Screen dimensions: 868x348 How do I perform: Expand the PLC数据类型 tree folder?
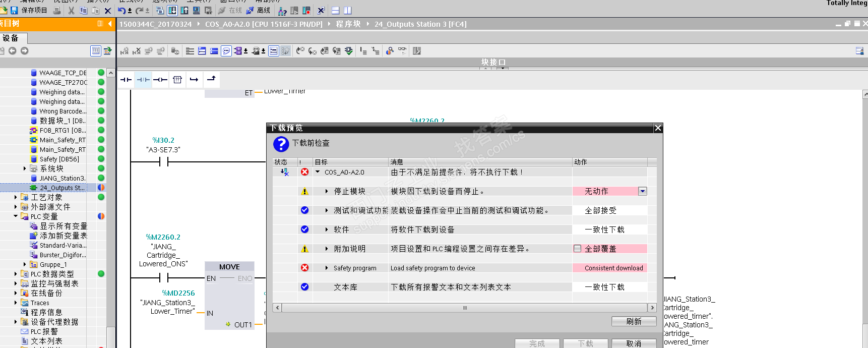(16, 274)
